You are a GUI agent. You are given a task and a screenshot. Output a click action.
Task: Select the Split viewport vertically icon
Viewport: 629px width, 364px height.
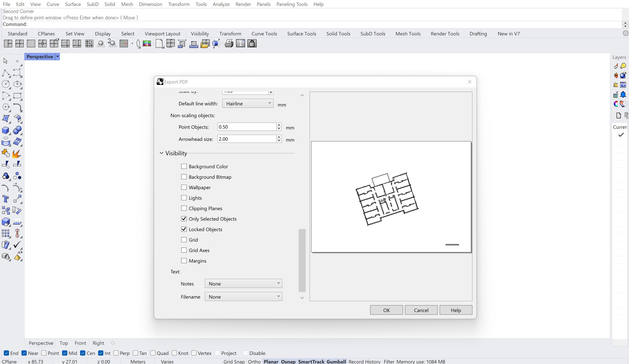(x=77, y=44)
